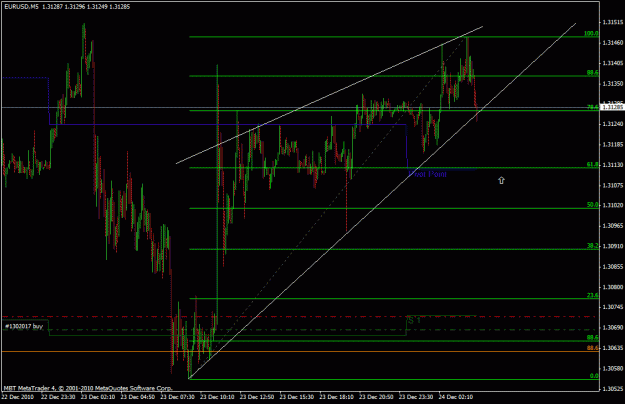Click price axis label 1.30910
The image size is (625, 404).
pos(613,246)
